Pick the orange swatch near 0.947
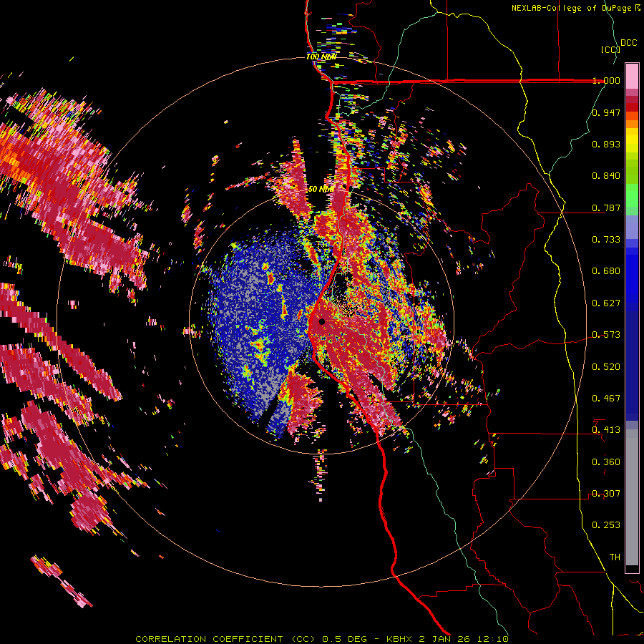The height and width of the screenshot is (644, 644). click(632, 116)
